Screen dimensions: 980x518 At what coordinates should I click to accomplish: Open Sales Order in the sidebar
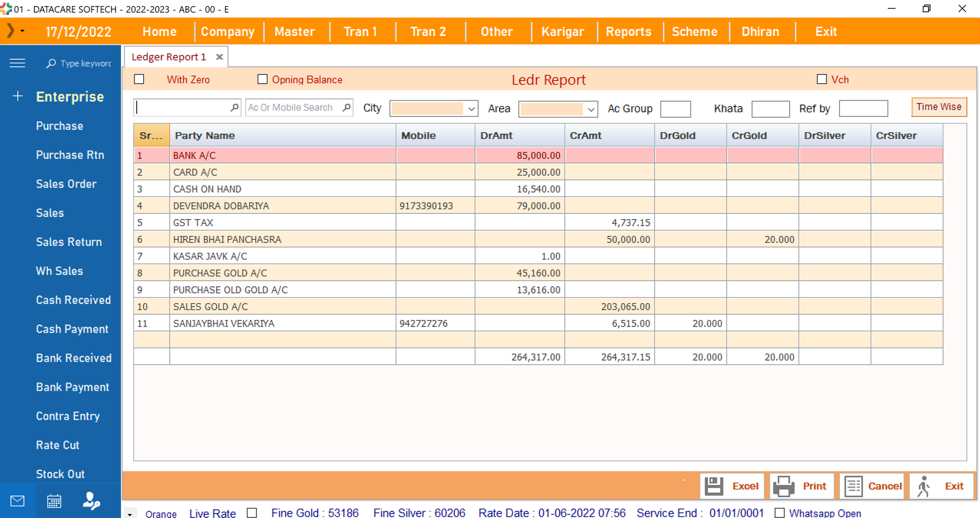pyautogui.click(x=66, y=184)
